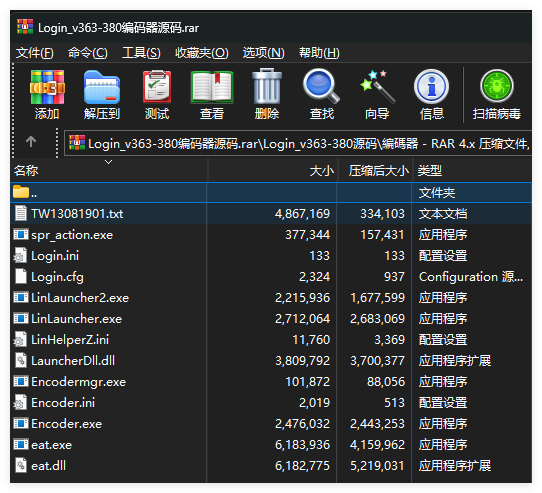Click the 扫描病毒 virus scan icon

[x=497, y=86]
